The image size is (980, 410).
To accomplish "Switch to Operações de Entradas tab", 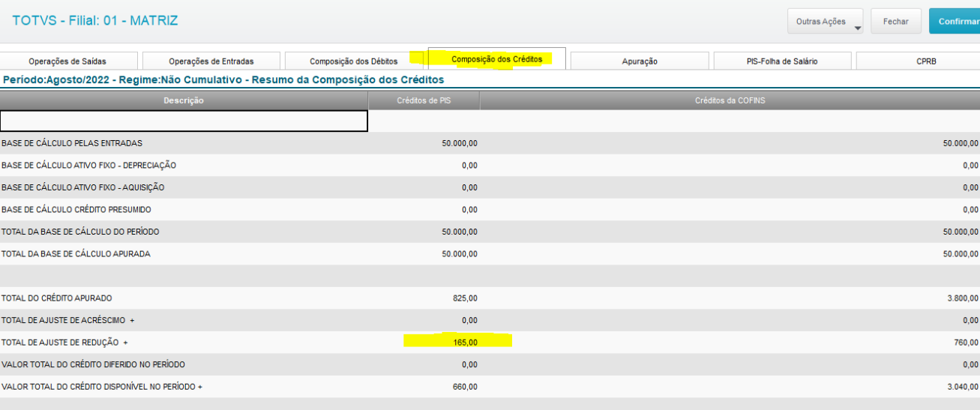I will [211, 61].
